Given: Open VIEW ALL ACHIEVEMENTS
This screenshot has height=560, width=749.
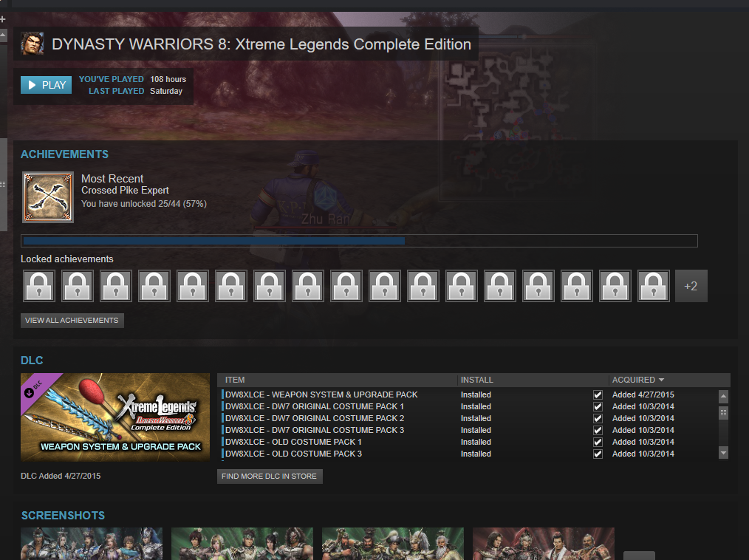Looking at the screenshot, I should (72, 320).
